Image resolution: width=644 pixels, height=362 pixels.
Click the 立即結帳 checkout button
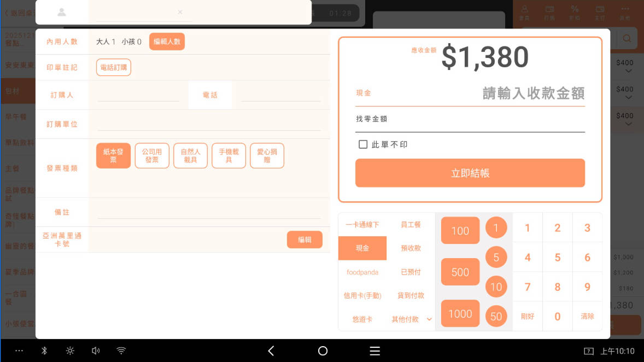[470, 173]
